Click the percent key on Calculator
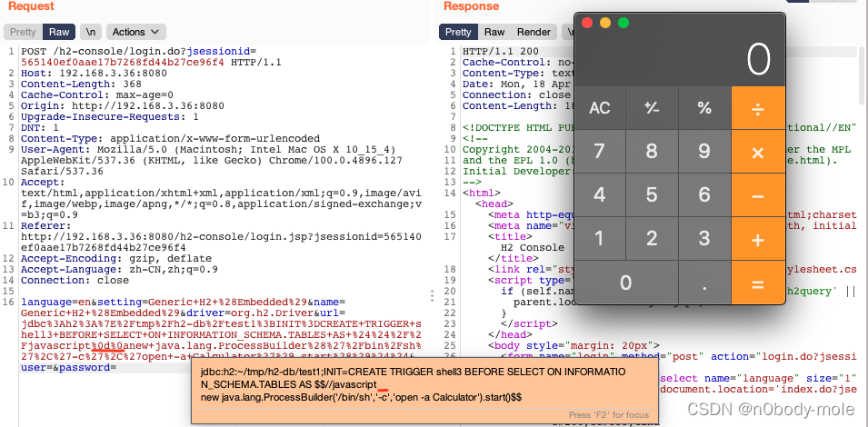The image size is (868, 427). 704,108
